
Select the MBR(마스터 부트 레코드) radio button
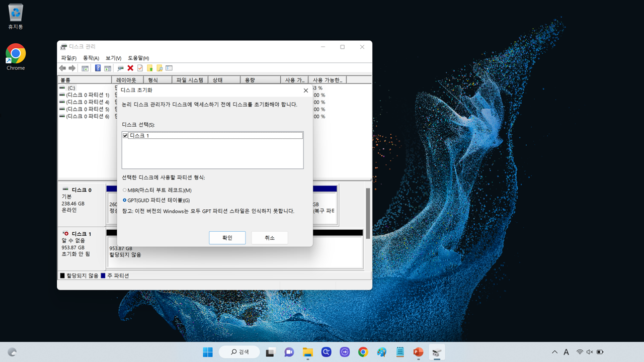point(124,190)
